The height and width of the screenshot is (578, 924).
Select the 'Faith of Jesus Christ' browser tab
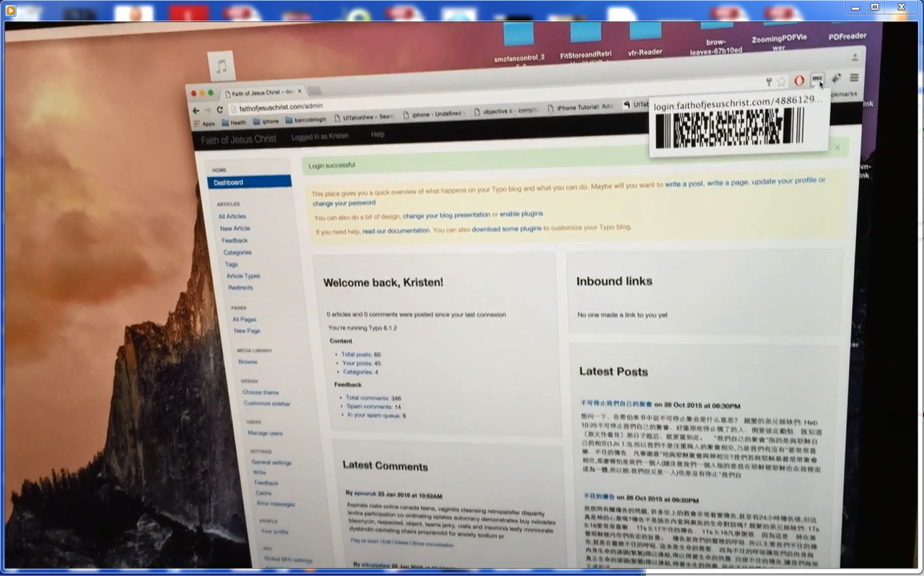tap(263, 93)
